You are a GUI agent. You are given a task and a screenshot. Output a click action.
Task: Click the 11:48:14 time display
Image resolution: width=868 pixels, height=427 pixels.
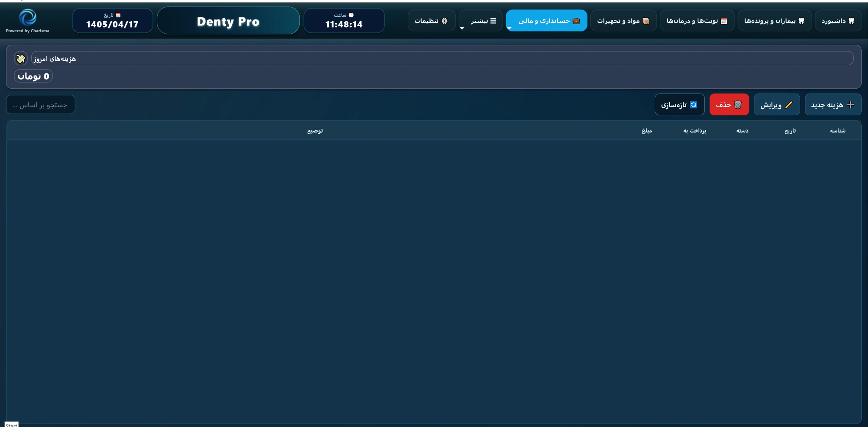344,25
